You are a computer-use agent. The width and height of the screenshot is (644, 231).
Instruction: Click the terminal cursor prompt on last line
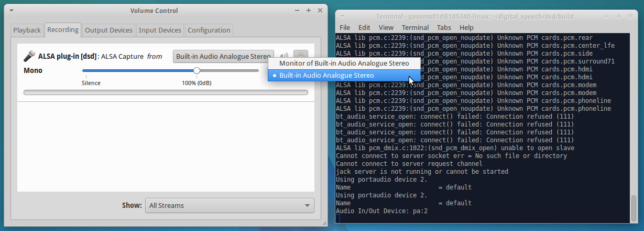click(338, 218)
